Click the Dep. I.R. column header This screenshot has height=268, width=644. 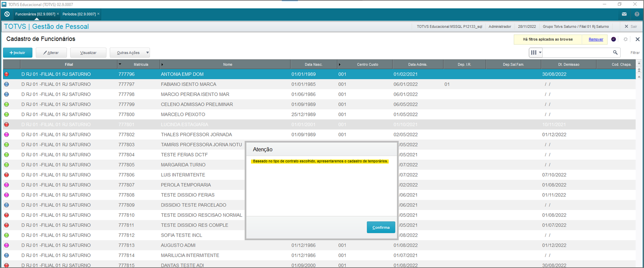pos(464,64)
